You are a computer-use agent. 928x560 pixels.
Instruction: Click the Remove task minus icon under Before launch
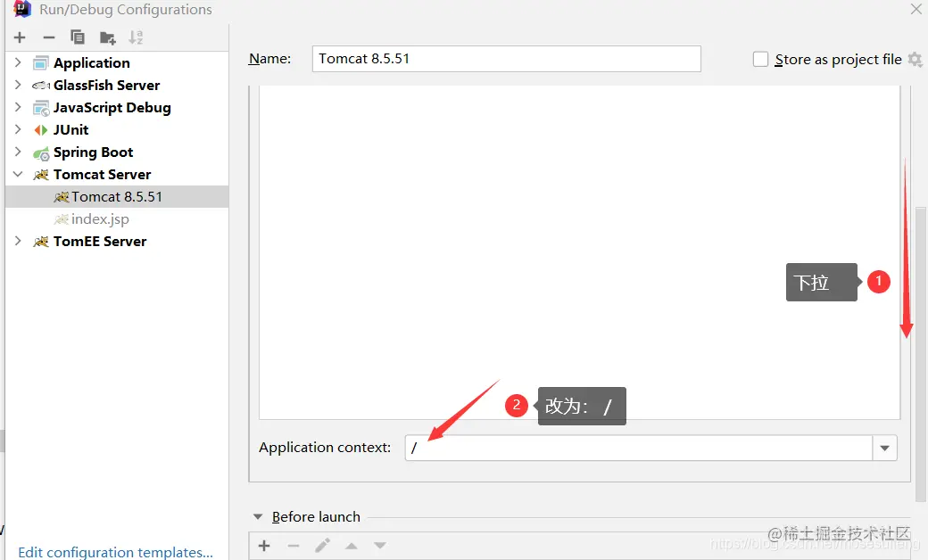(x=294, y=545)
